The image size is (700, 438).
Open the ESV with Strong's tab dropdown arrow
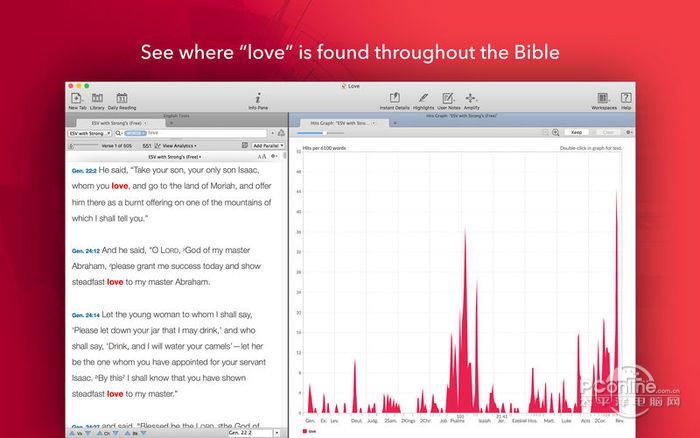pyautogui.click(x=145, y=123)
